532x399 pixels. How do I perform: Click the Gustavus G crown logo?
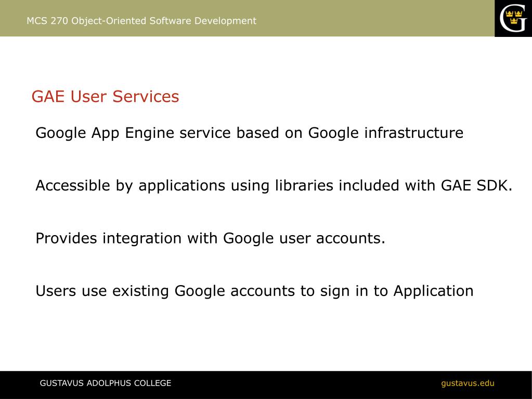point(513,18)
